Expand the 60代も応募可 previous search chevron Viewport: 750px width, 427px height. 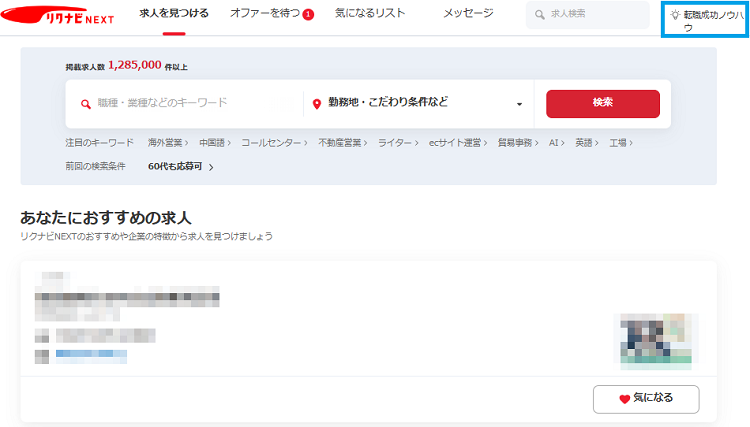click(x=211, y=167)
